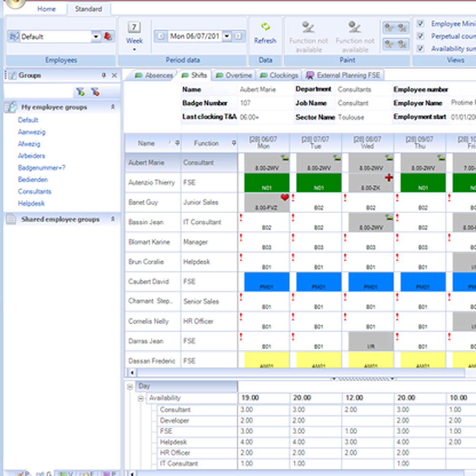476x476 pixels.
Task: Collapse My employee groups section
Action: coord(113,107)
